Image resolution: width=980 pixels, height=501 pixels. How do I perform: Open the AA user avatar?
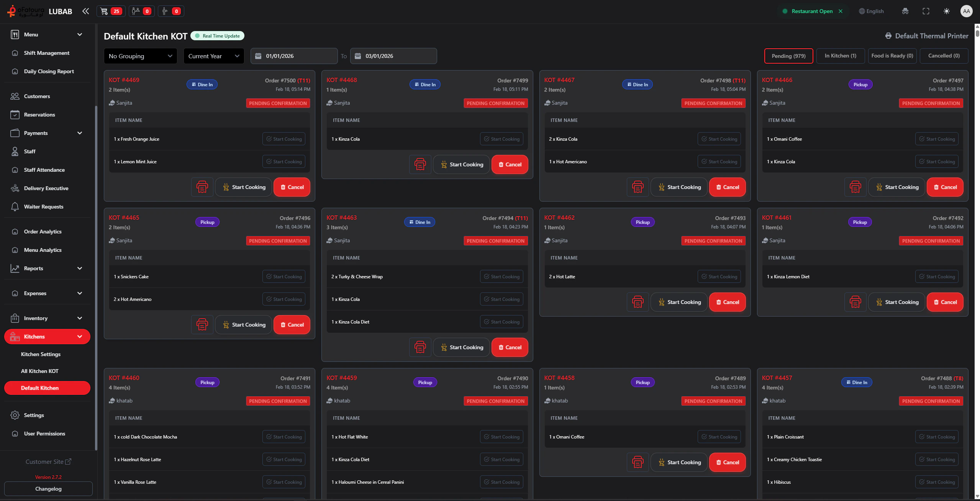[x=966, y=11]
